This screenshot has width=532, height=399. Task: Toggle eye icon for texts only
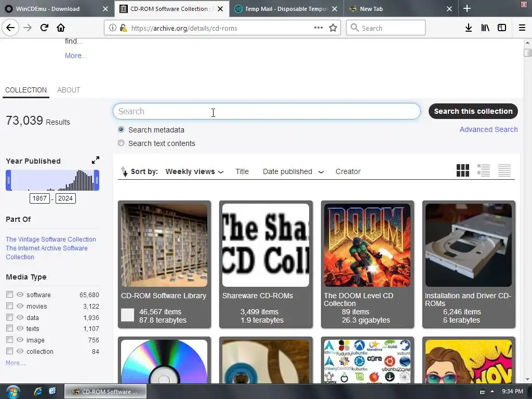(x=20, y=328)
